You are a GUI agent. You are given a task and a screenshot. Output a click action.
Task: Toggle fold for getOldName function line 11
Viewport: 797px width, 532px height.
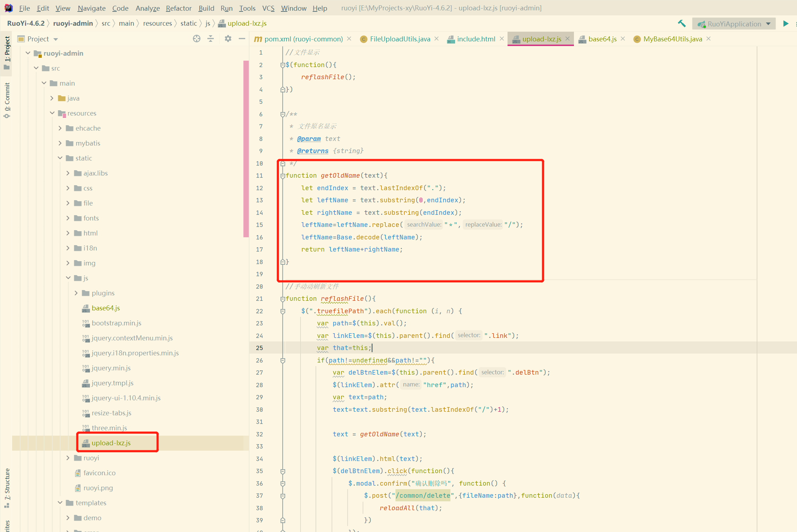click(283, 176)
